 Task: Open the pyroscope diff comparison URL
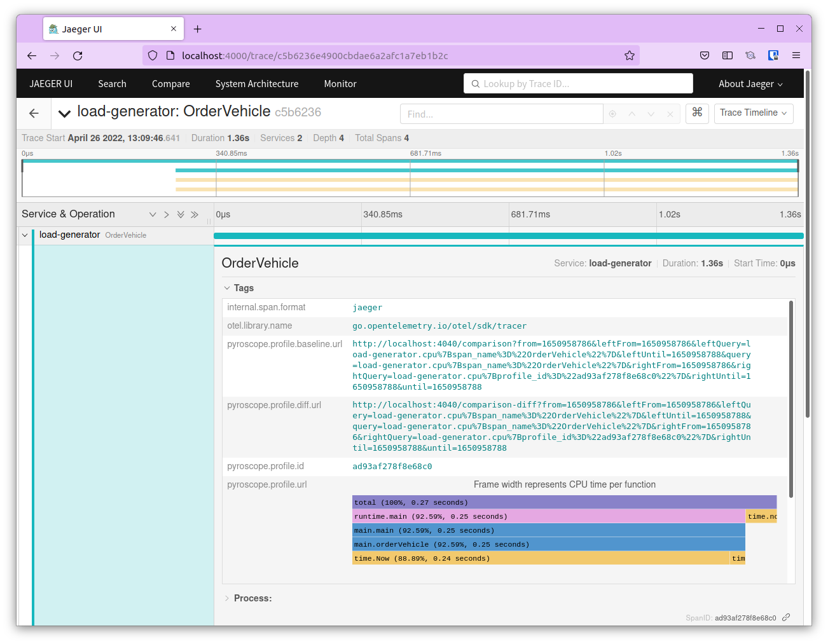[x=551, y=427]
